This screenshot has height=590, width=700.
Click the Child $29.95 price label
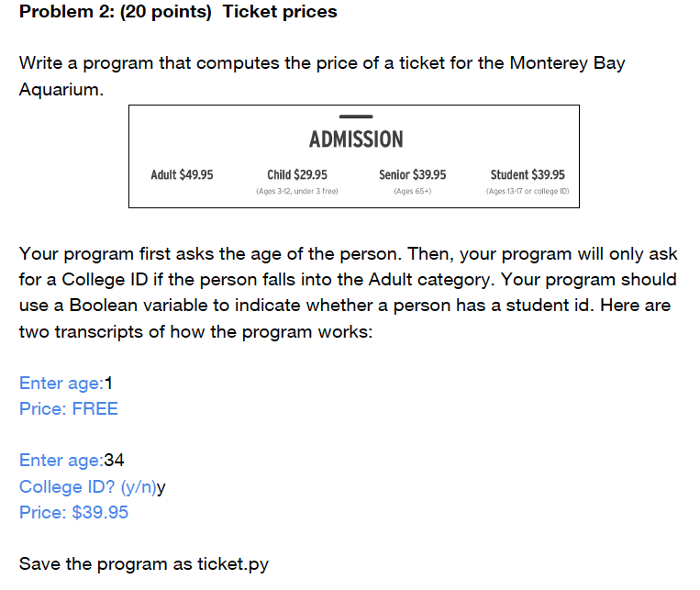pos(297,174)
